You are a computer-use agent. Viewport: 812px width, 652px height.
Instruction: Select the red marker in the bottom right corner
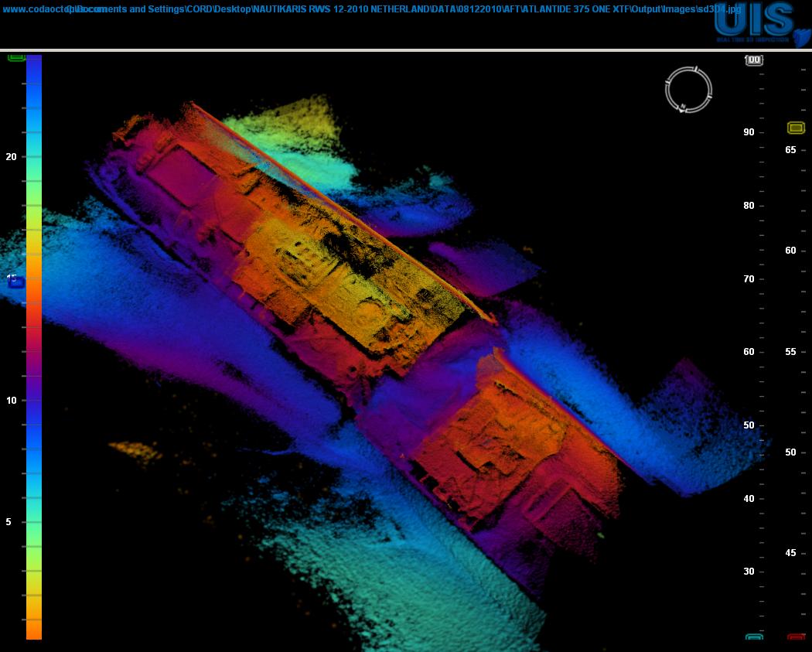coord(796,637)
